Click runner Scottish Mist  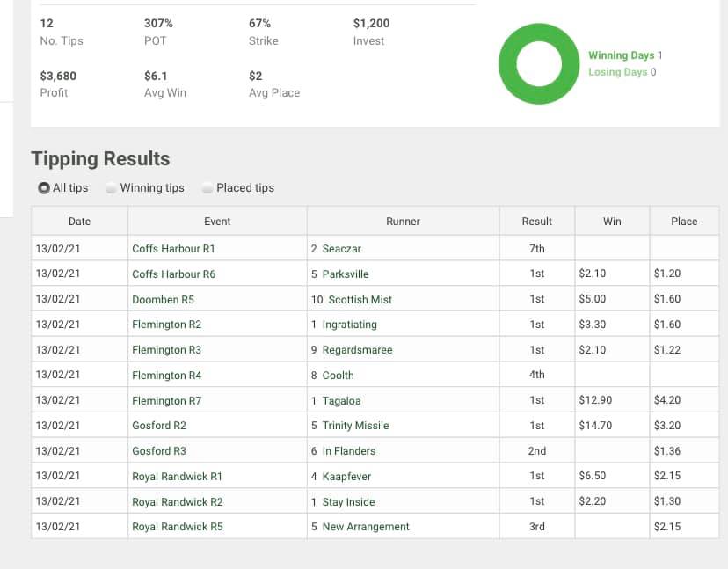pos(360,300)
